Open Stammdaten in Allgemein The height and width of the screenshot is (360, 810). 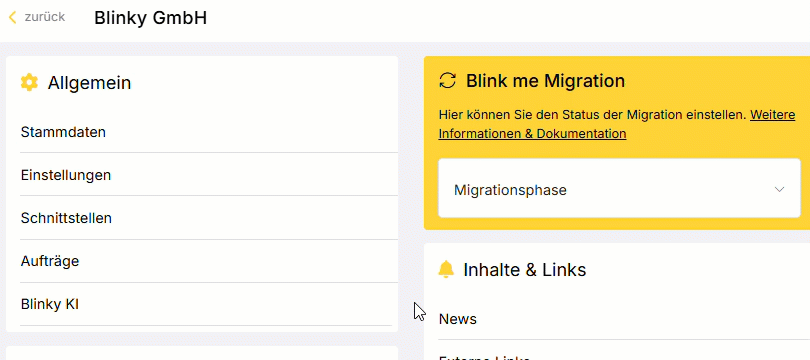pos(209,132)
